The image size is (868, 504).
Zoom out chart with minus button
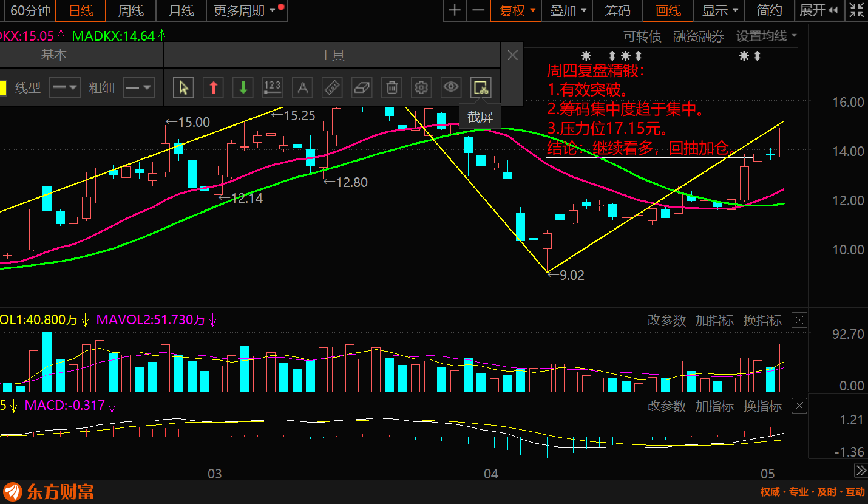[478, 10]
